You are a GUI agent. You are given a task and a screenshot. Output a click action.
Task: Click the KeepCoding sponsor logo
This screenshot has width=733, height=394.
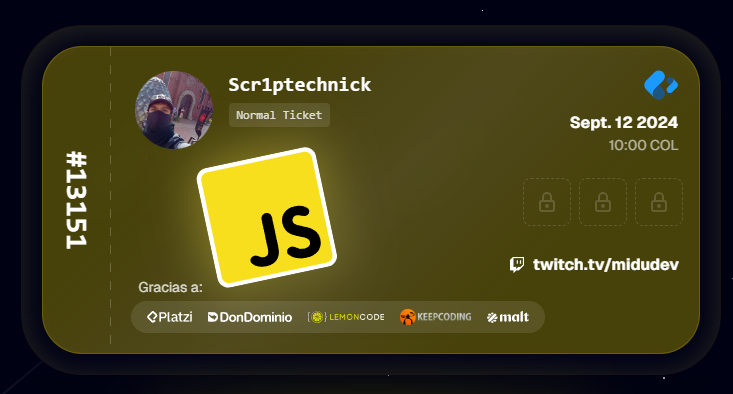(x=435, y=317)
